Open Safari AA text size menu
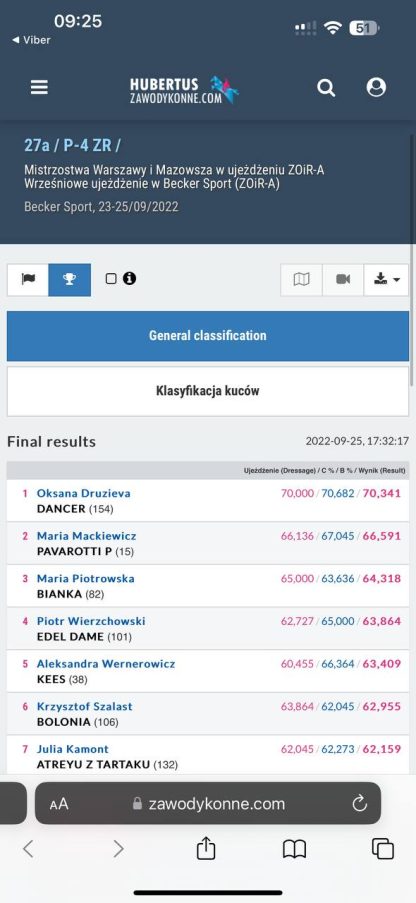This screenshot has height=903, width=416. tap(59, 804)
